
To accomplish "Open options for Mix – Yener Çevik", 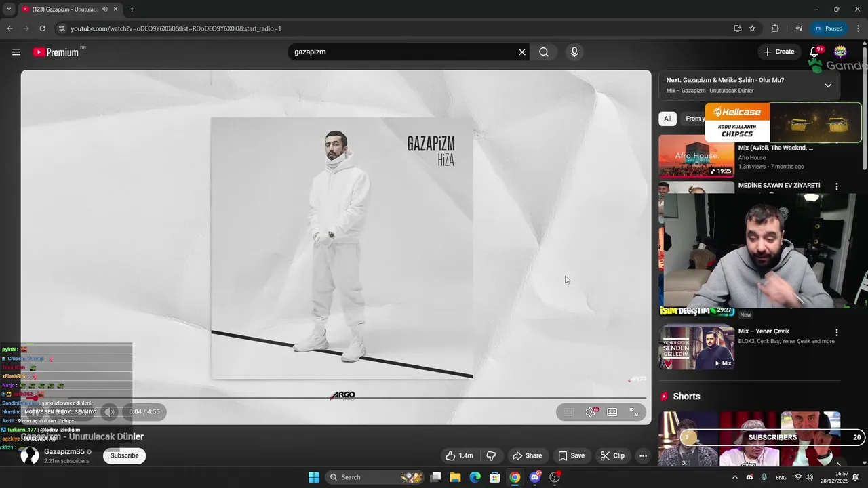I will [x=837, y=333].
